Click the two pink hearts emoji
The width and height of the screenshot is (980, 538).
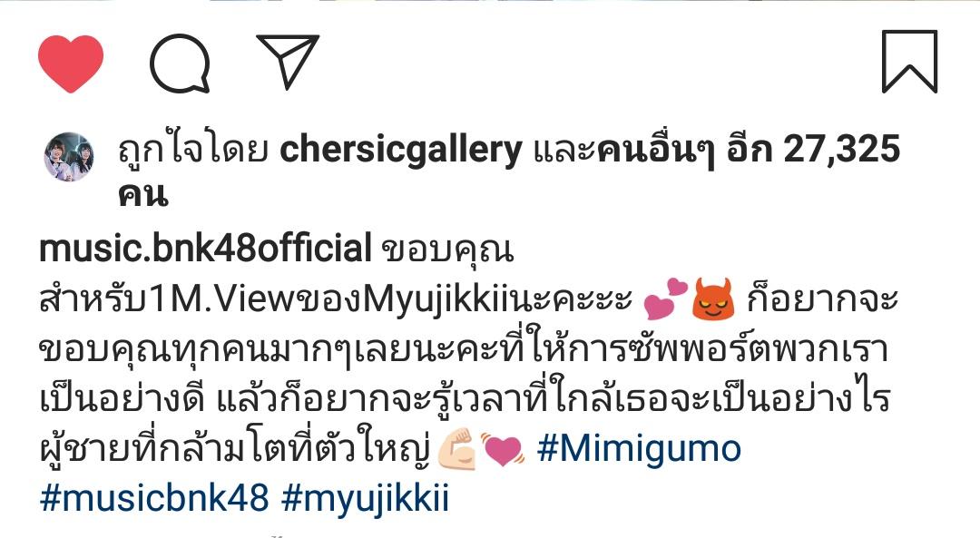pyautogui.click(x=665, y=299)
